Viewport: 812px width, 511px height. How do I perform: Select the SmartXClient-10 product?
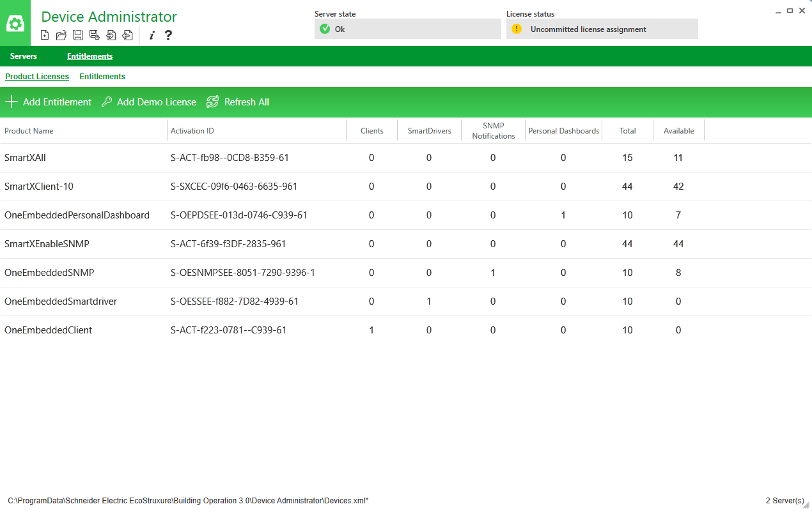pos(39,187)
